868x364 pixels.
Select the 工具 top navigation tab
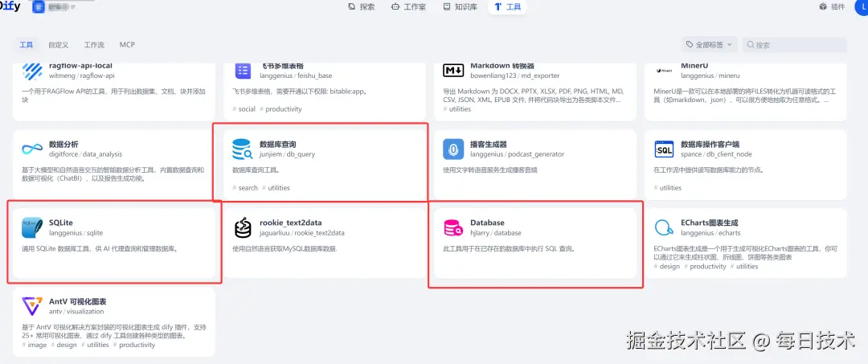[x=508, y=7]
